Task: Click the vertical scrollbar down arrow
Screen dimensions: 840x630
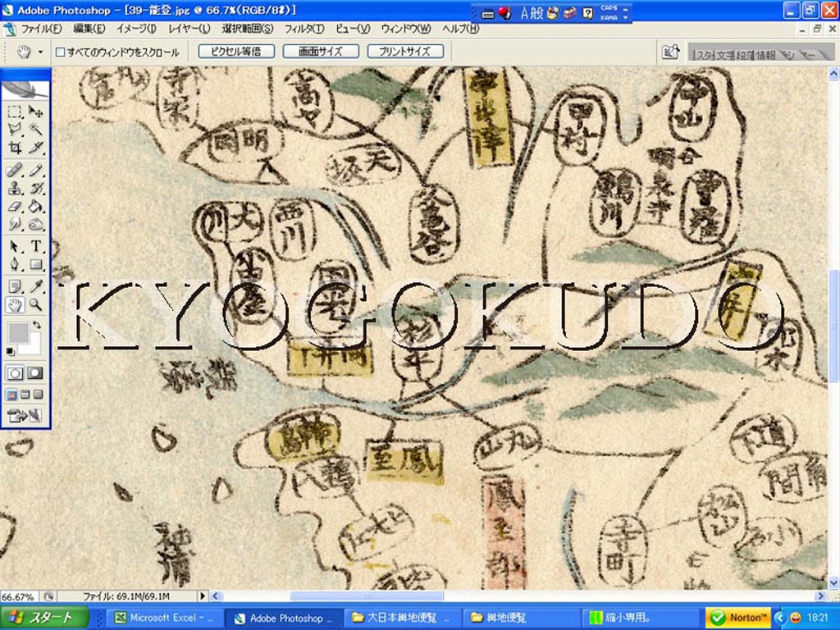Action: (834, 582)
